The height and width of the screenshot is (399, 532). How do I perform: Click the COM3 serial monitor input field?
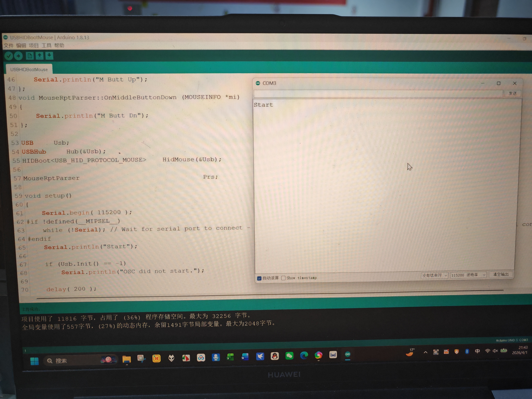pos(378,94)
